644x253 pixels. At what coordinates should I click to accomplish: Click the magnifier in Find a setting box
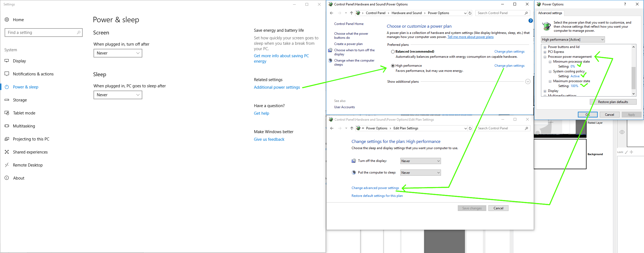[79, 33]
